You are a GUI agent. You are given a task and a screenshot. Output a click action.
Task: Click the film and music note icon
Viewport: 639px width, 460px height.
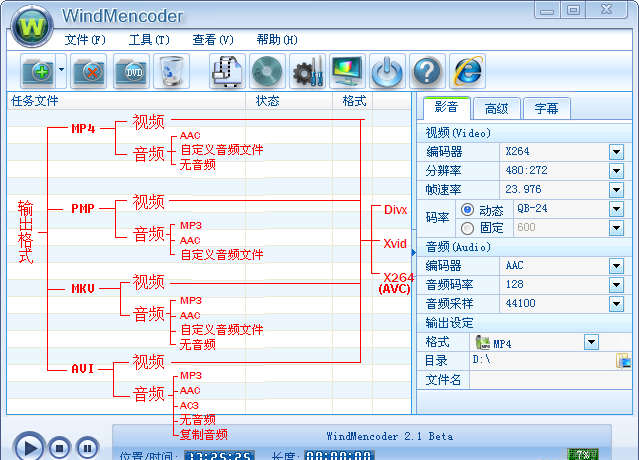point(227,71)
